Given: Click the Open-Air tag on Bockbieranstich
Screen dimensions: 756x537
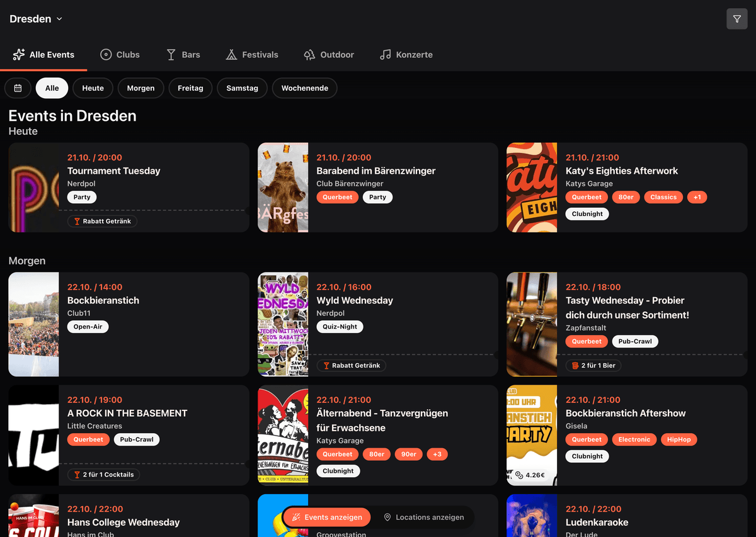Looking at the screenshot, I should [x=88, y=327].
